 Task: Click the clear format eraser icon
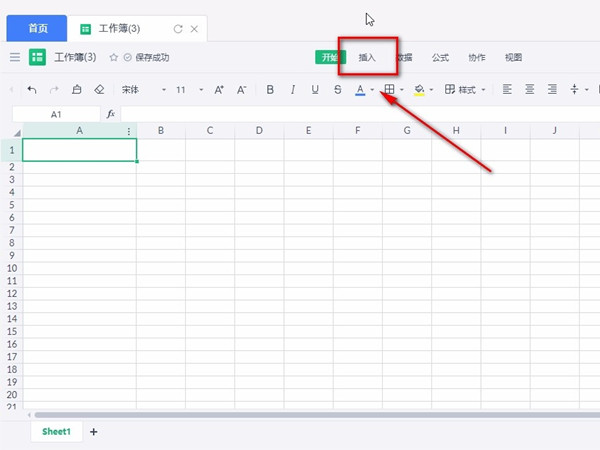tap(99, 90)
